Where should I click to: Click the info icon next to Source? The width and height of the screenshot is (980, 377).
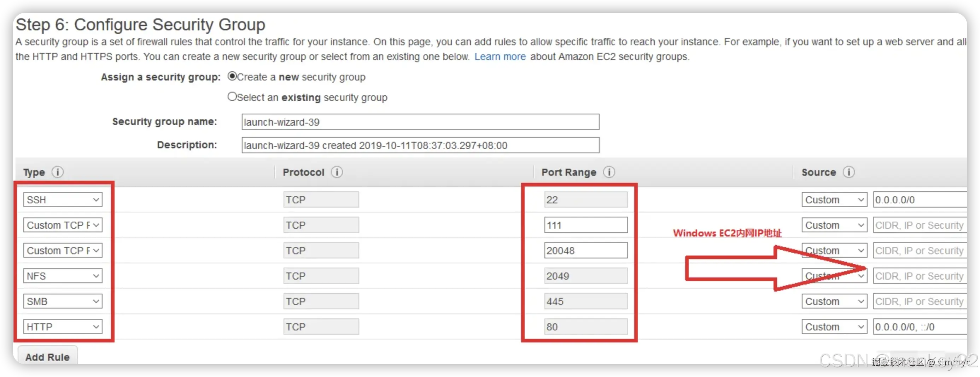tap(848, 172)
